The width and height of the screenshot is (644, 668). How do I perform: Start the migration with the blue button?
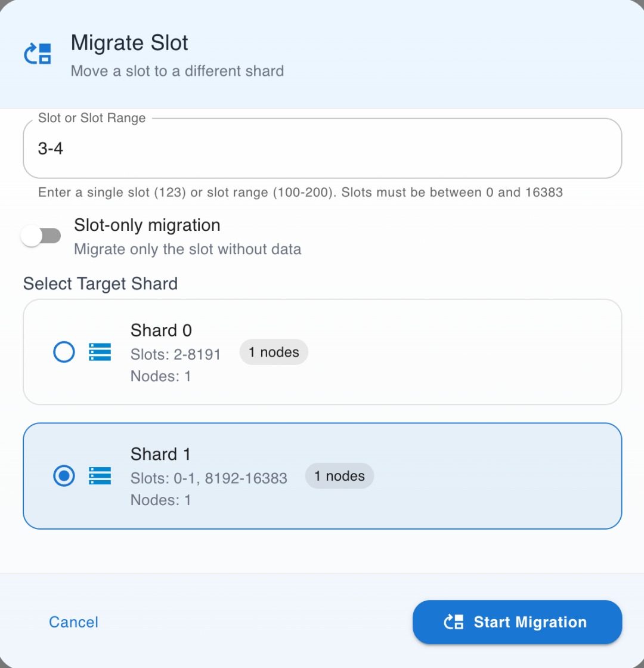(x=517, y=622)
